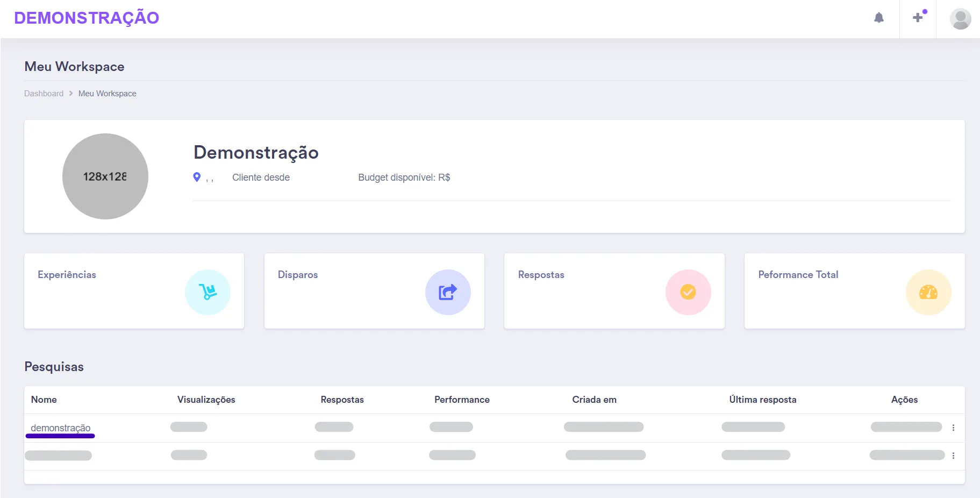Click the Experiências card label
980x498 pixels.
tap(67, 275)
